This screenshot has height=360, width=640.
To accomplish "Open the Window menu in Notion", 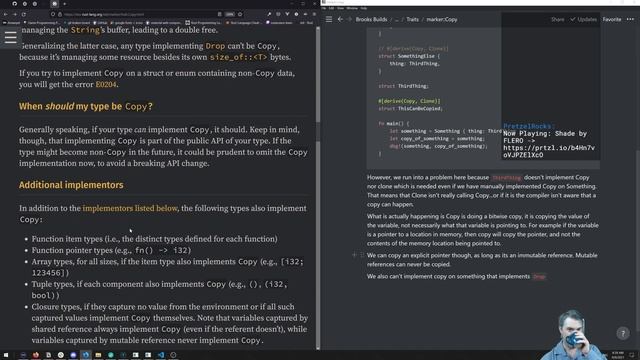I will click(x=352, y=8).
